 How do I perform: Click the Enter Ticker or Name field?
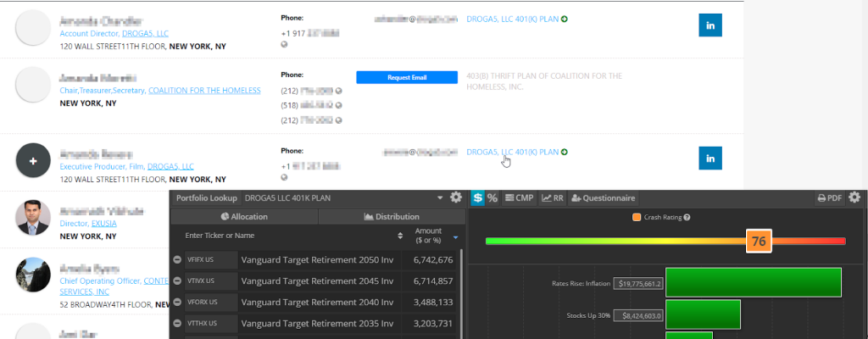tap(280, 236)
